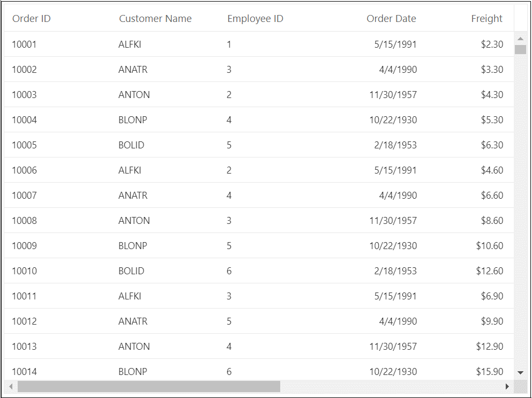Click the horizontal scrollbar thumb
Screen dimensions: 532x398
148,386
